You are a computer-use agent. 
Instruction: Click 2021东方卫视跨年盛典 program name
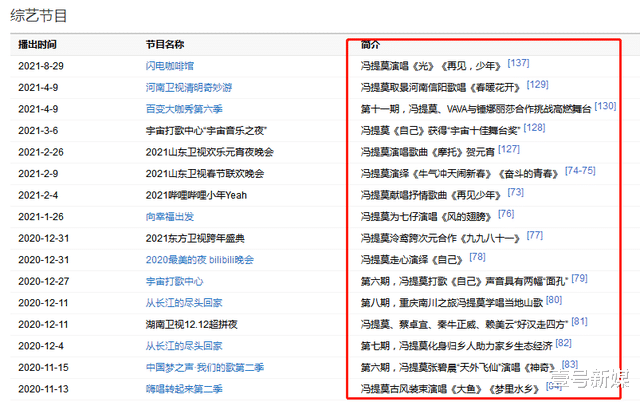pos(195,238)
